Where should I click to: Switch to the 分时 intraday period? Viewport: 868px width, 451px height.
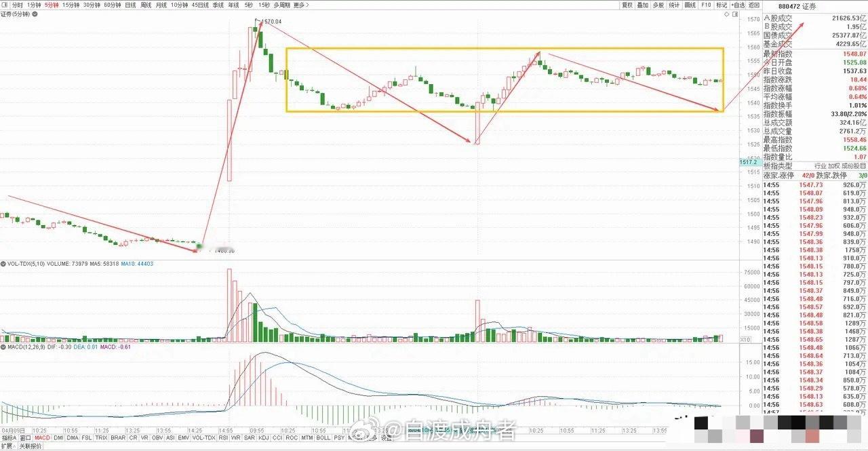(18, 5)
